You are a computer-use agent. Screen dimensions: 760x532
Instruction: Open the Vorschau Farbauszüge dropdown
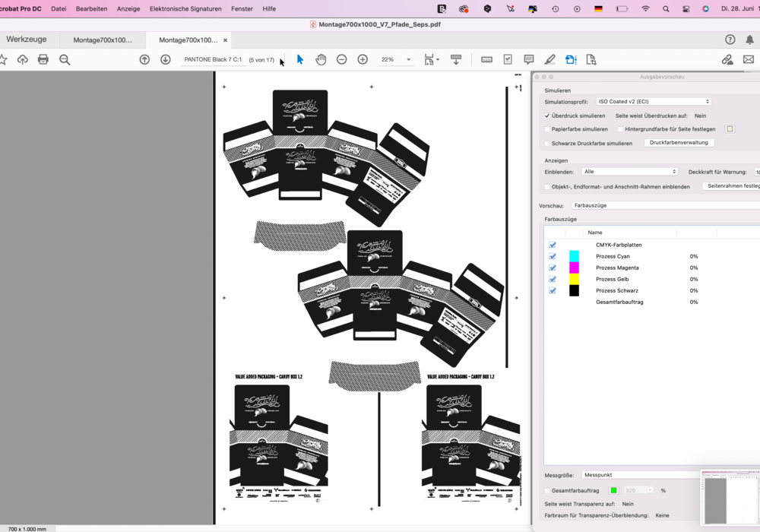tap(666, 205)
